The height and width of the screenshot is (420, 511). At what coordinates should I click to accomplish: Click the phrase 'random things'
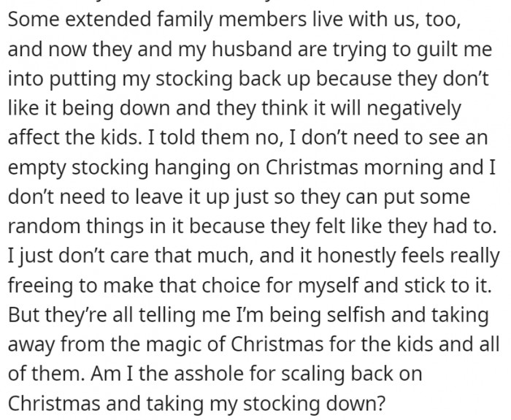(x=76, y=226)
